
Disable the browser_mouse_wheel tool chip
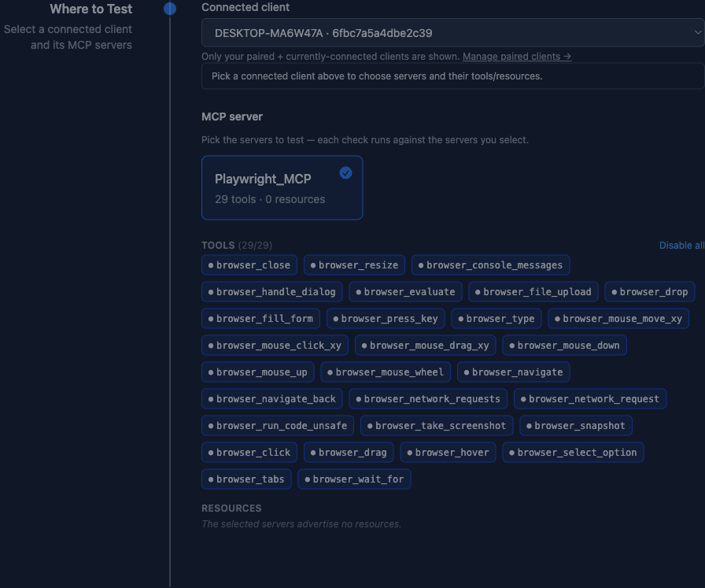[386, 372]
